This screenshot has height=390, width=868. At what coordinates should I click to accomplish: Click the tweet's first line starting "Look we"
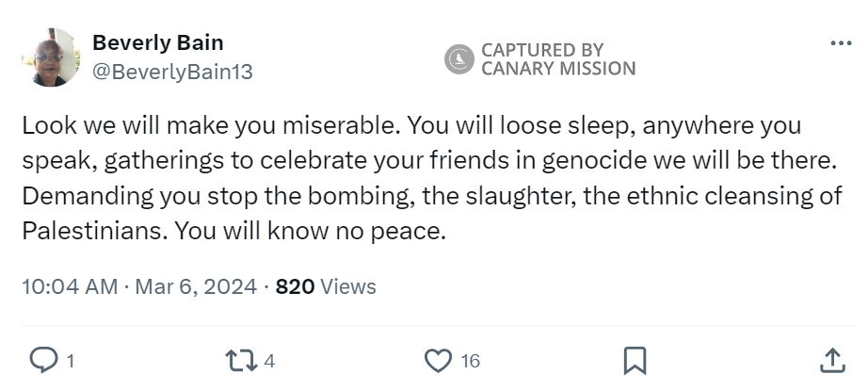(410, 126)
